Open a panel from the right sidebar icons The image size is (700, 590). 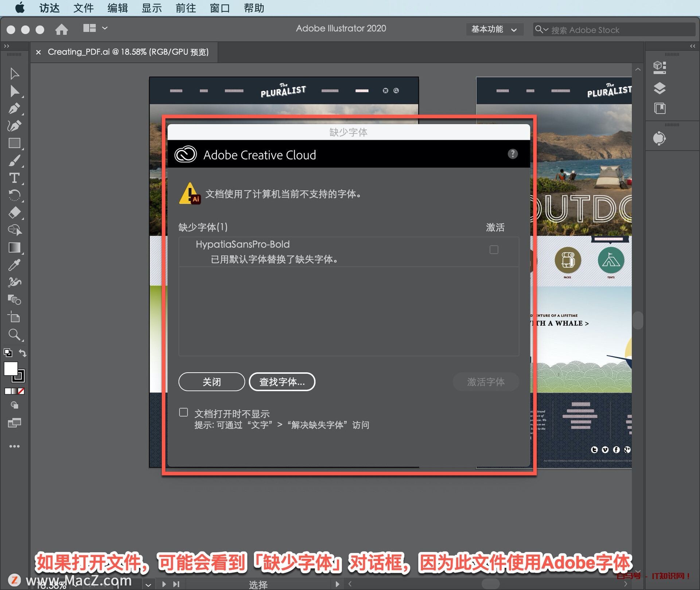tap(660, 89)
